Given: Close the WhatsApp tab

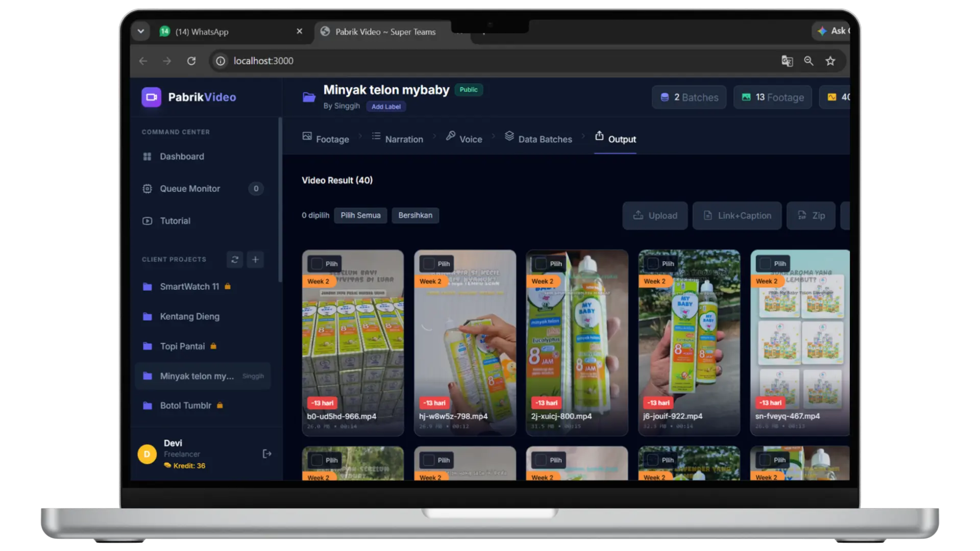Looking at the screenshot, I should 300,31.
